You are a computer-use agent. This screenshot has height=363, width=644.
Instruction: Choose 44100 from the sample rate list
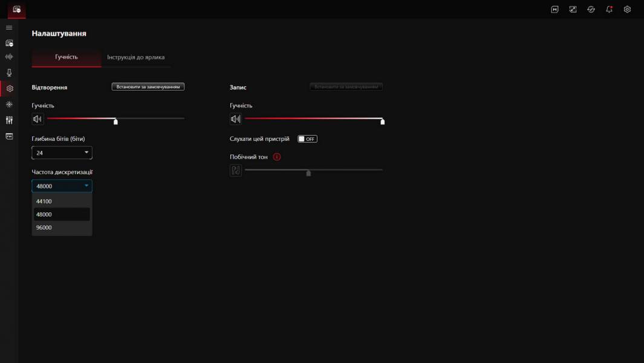point(62,201)
